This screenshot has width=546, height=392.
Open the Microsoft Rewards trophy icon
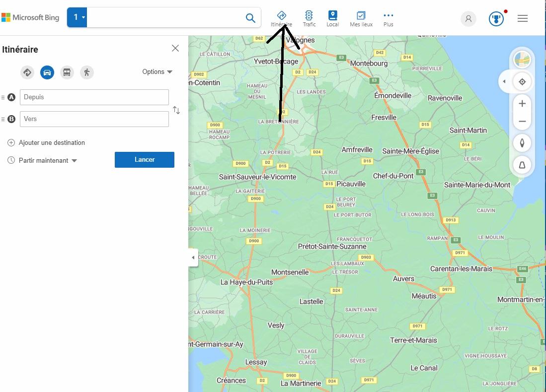tap(496, 19)
